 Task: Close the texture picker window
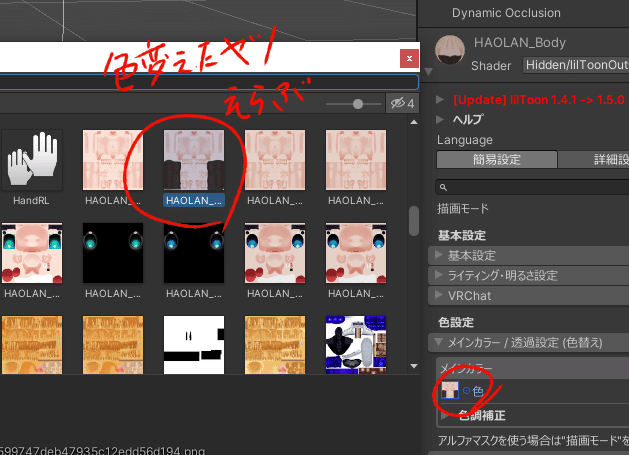click(x=409, y=59)
